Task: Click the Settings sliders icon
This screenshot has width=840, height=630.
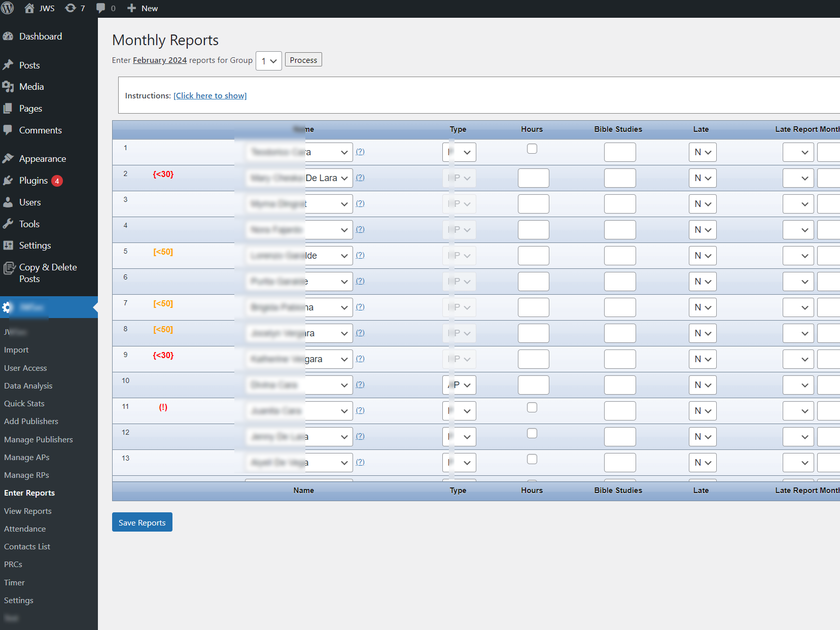Action: click(x=8, y=246)
